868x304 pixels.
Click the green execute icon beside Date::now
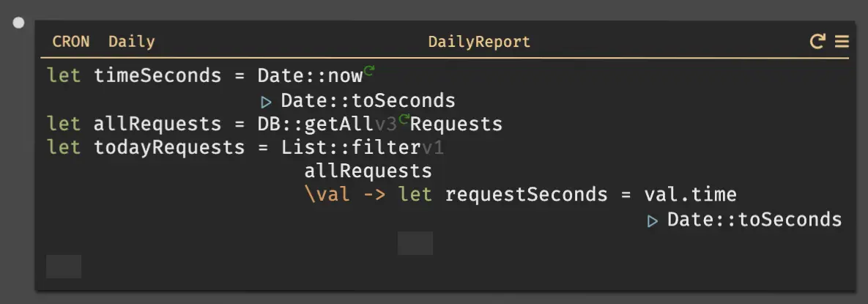click(x=370, y=71)
